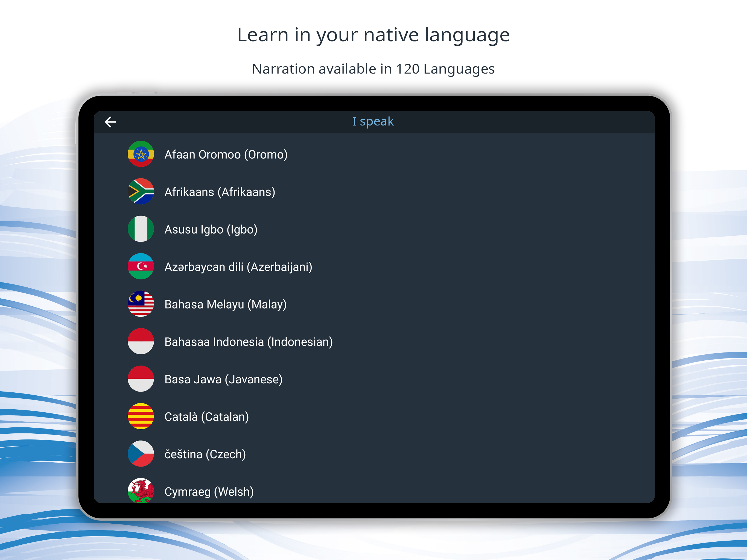
Task: Tap the flag beside Basa Jawa
Action: [141, 379]
